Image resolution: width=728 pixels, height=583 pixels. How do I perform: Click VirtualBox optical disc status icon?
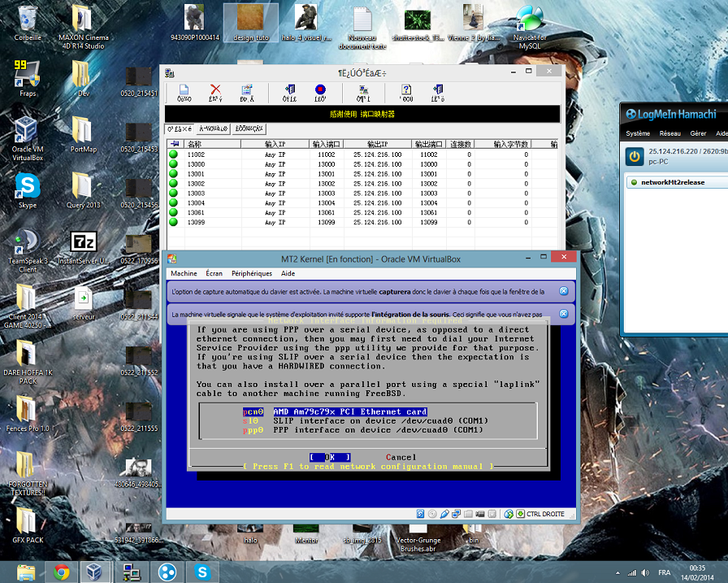(432, 514)
